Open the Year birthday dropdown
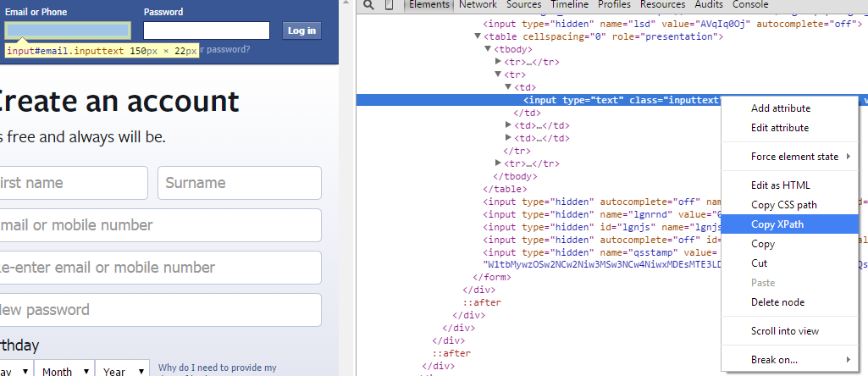Screen dimensions: 868x376 point(123,370)
